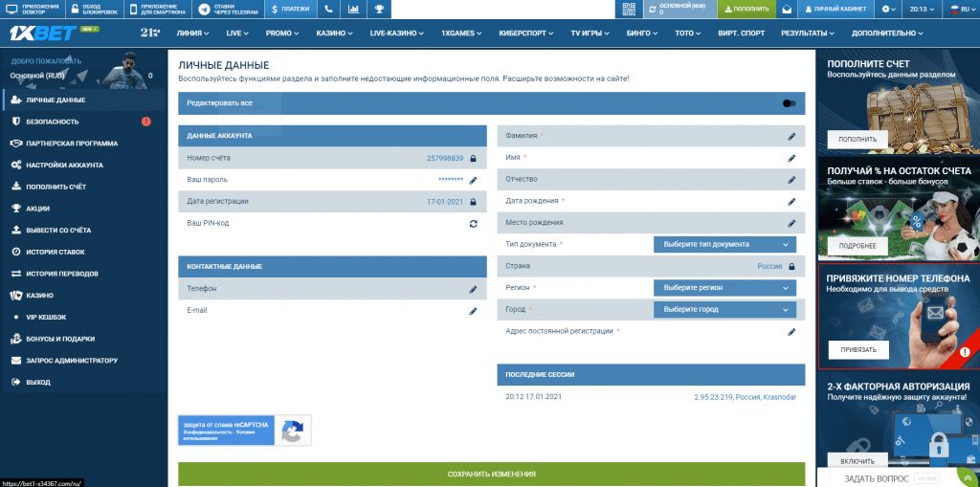
Task: Edit the Место рождения pencil icon
Action: point(791,223)
